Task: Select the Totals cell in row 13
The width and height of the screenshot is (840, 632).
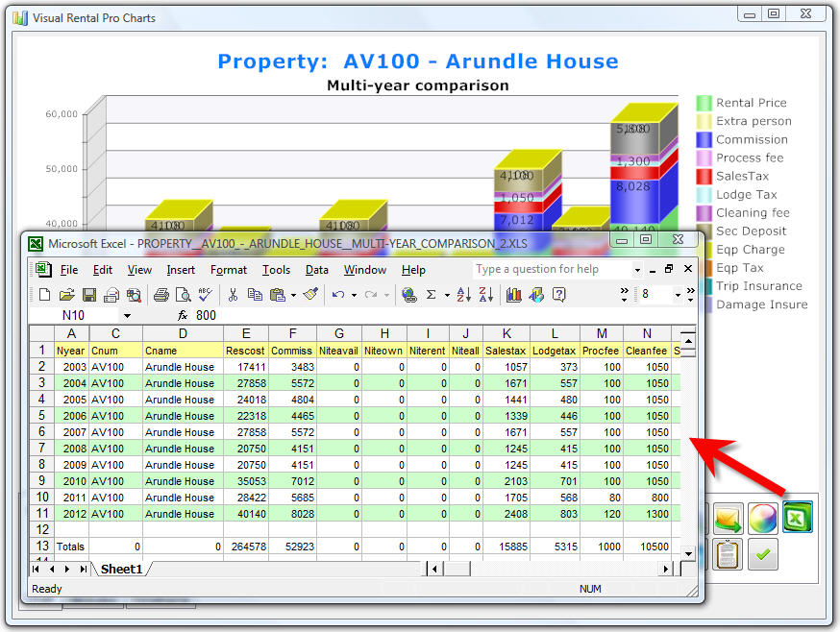Action: pos(71,547)
